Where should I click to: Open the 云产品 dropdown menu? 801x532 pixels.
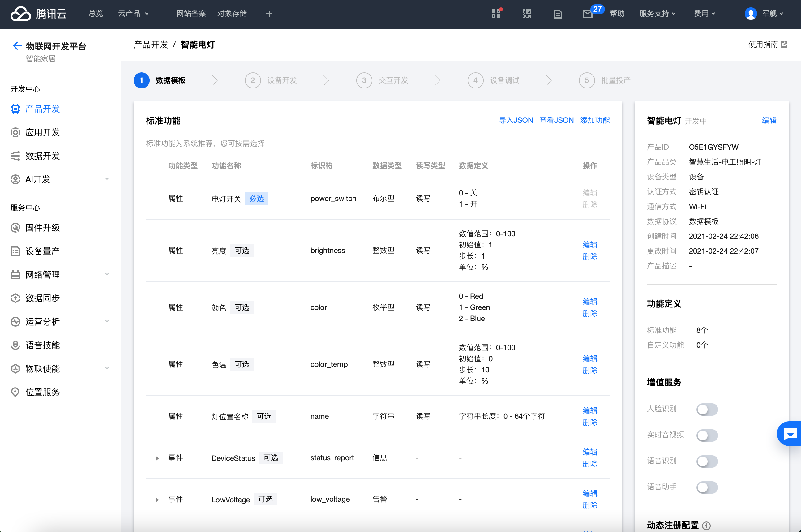pos(133,14)
